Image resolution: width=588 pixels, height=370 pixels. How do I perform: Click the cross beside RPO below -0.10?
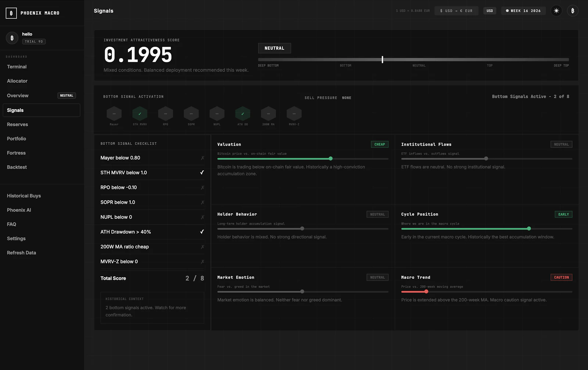[202, 188]
